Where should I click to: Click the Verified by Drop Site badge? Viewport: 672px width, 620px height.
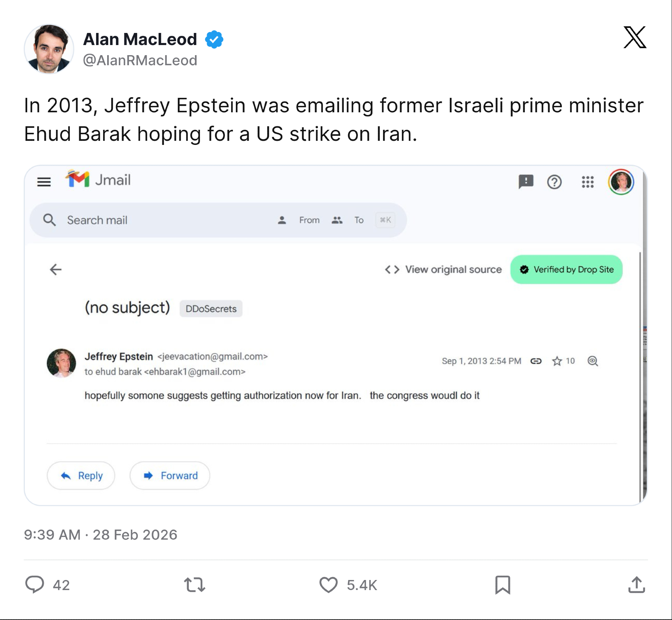point(566,270)
